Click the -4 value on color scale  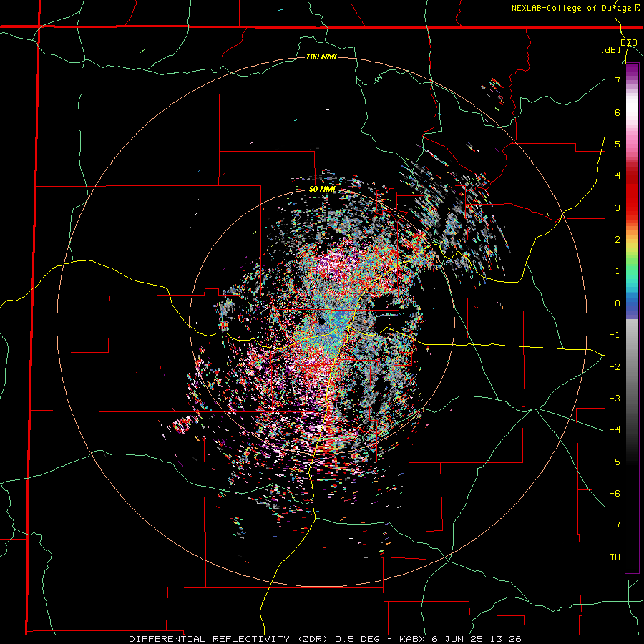click(615, 430)
